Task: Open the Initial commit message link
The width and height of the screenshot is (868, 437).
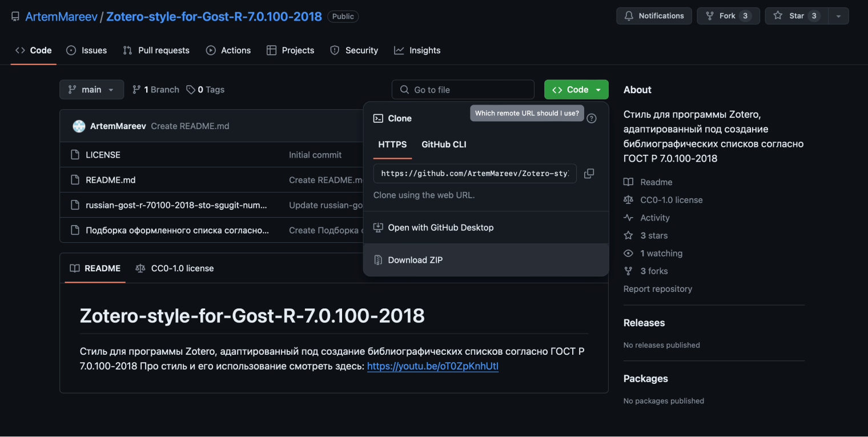Action: click(315, 155)
